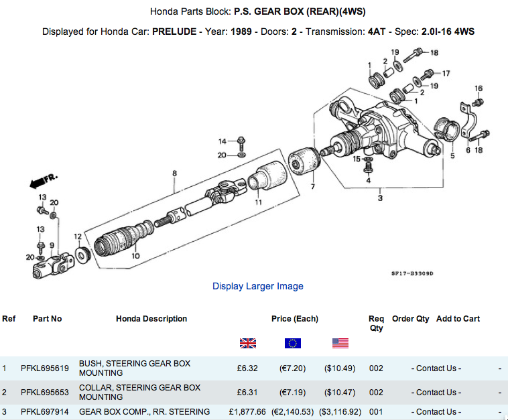Click the £6.31 price cell
The height and width of the screenshot is (420, 508).
(x=247, y=392)
